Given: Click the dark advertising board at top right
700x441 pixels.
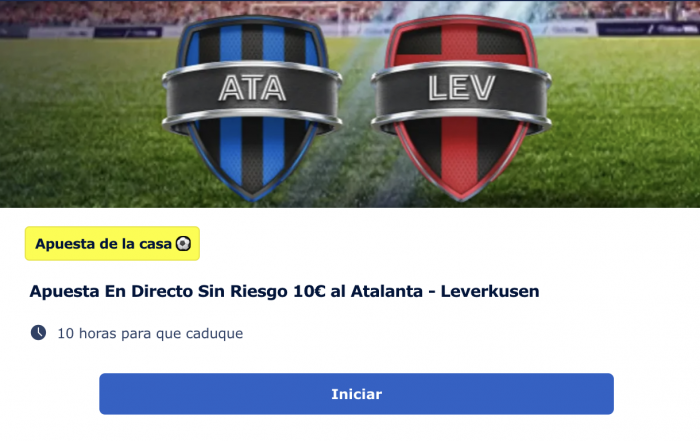Looking at the screenshot, I should pos(647,29).
